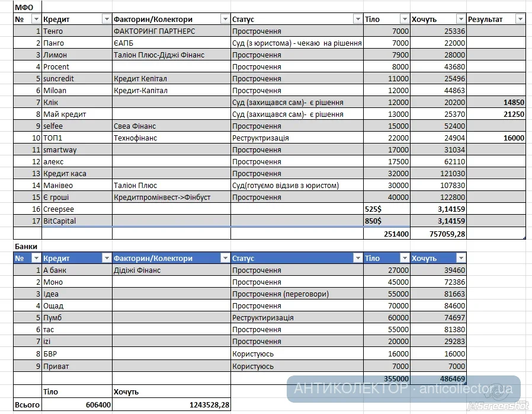532x414 pixels.
Task: Select the Май кредит cell
Action: point(77,114)
